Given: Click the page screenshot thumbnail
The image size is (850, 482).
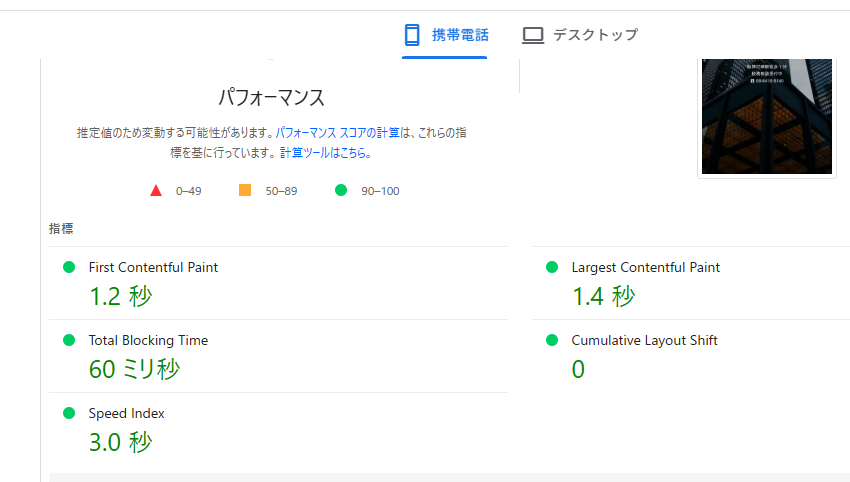Looking at the screenshot, I should [x=767, y=117].
